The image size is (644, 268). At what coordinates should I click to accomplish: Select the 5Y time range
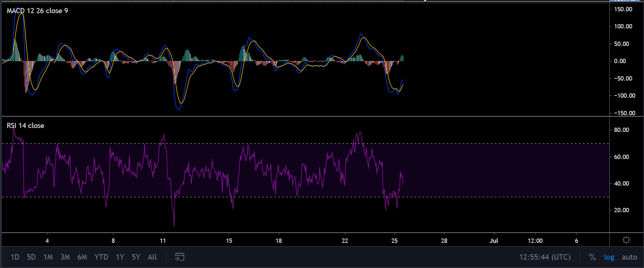[136, 257]
